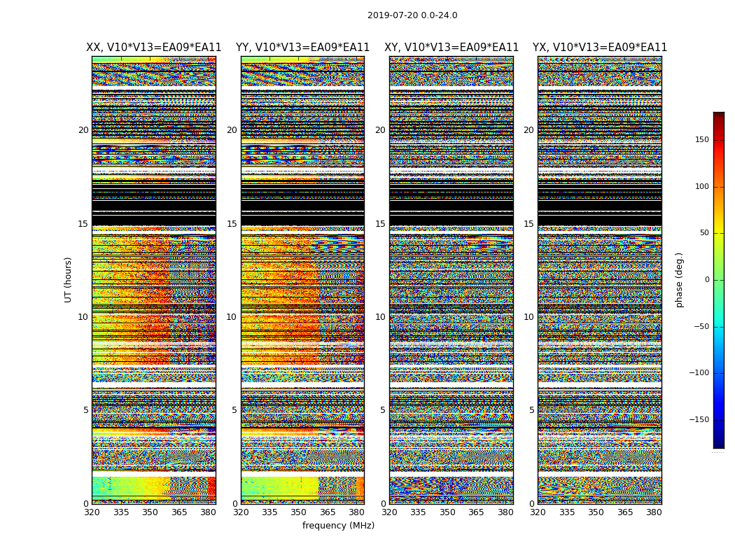The width and height of the screenshot is (735, 560).
Task: Click the 380 frequency tick under YX panel
Action: (x=654, y=512)
